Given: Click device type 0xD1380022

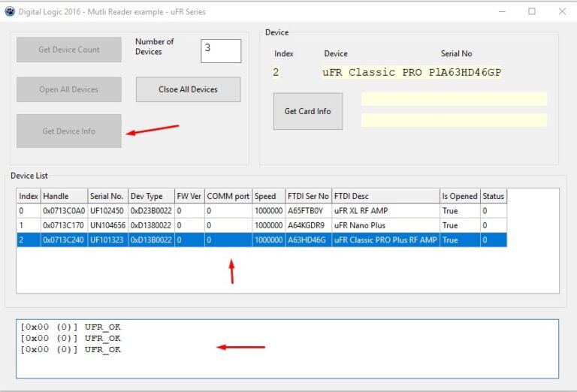Looking at the screenshot, I should click(x=151, y=225).
